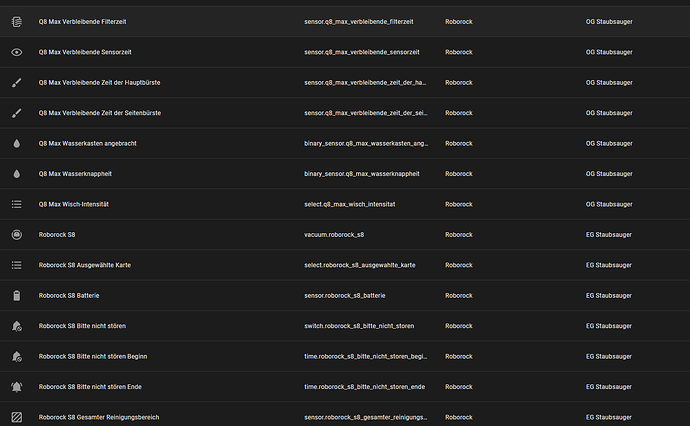This screenshot has height=426, width=690.
Task: Open Q8 Max Wasserkasten angebracht entity
Action: point(88,143)
